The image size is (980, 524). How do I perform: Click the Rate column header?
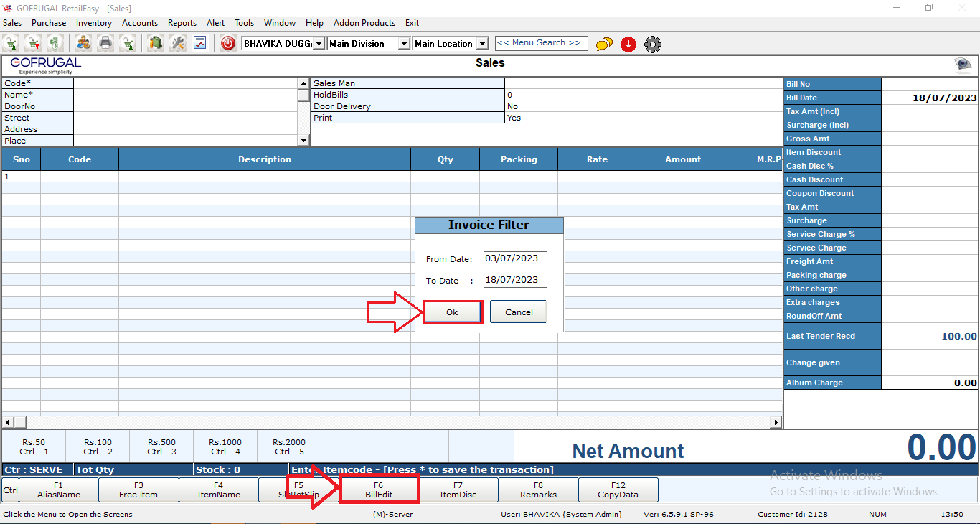tap(597, 159)
